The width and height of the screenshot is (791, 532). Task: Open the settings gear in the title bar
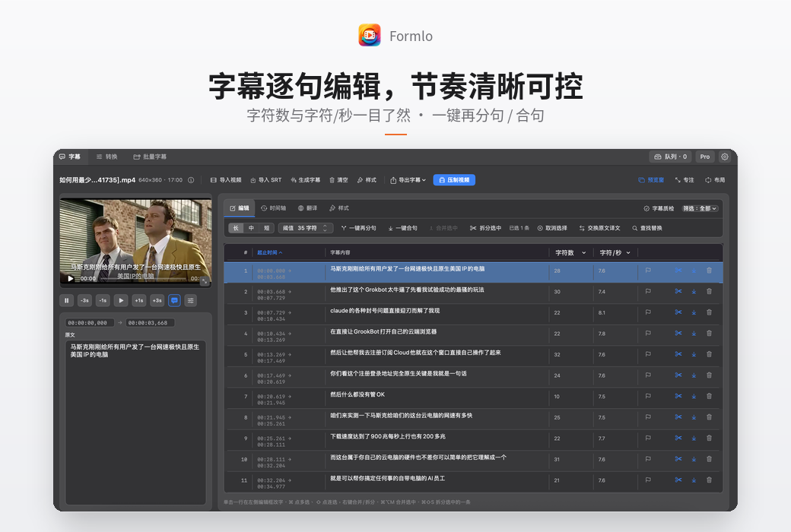(x=724, y=157)
